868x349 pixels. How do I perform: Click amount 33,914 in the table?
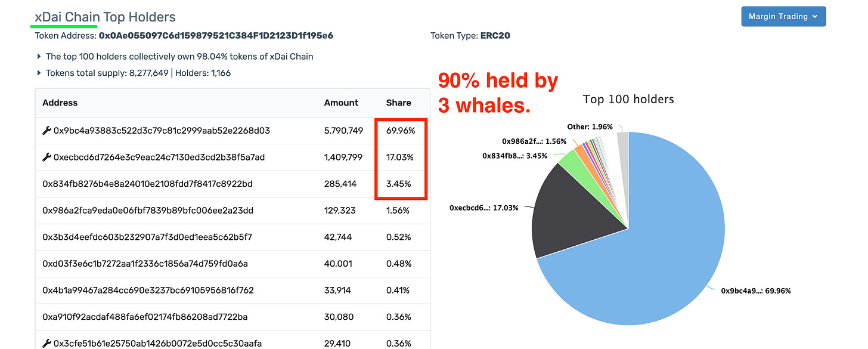click(338, 291)
